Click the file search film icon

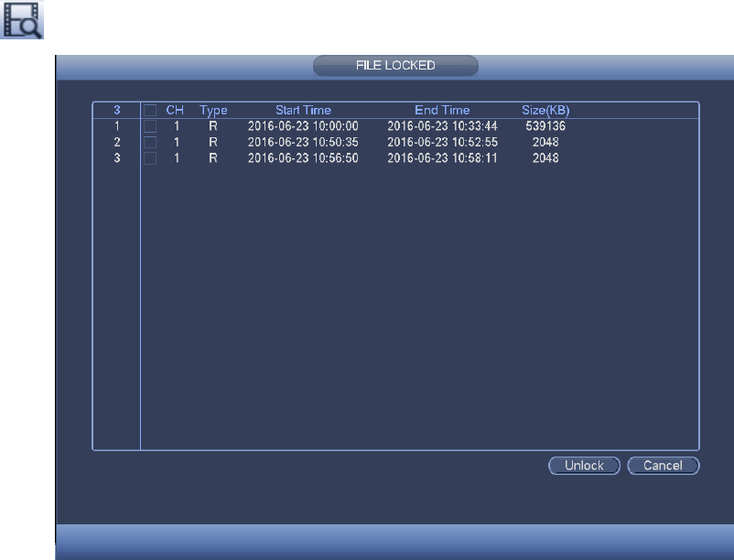[22, 19]
